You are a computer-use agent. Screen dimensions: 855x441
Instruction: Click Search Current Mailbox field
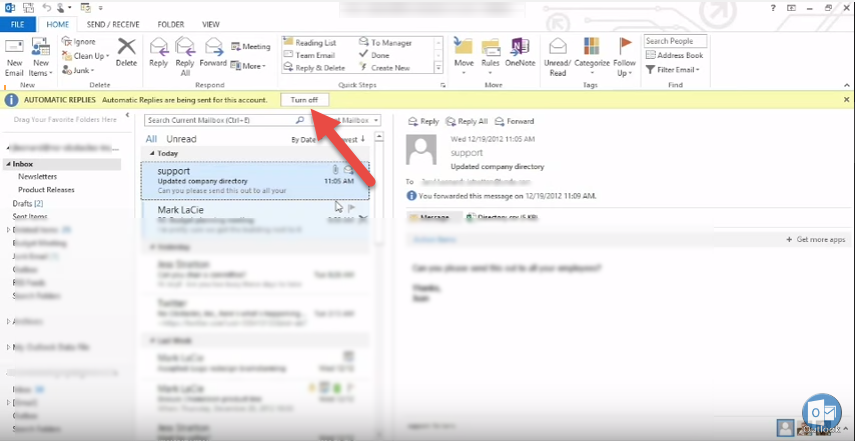219,120
